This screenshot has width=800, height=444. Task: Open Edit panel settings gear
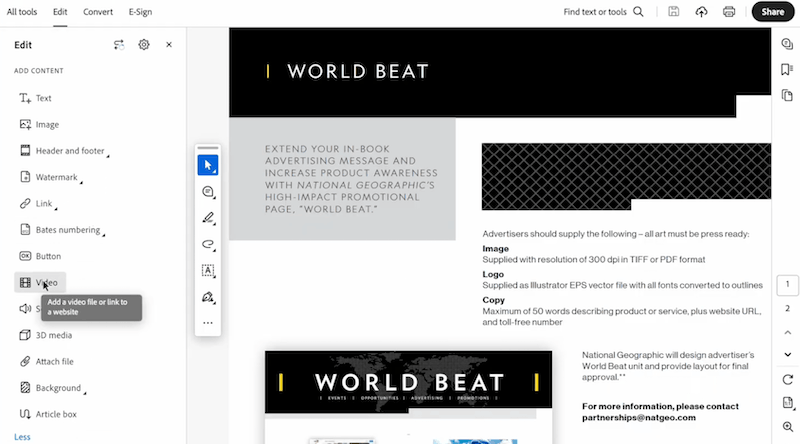[x=144, y=45]
